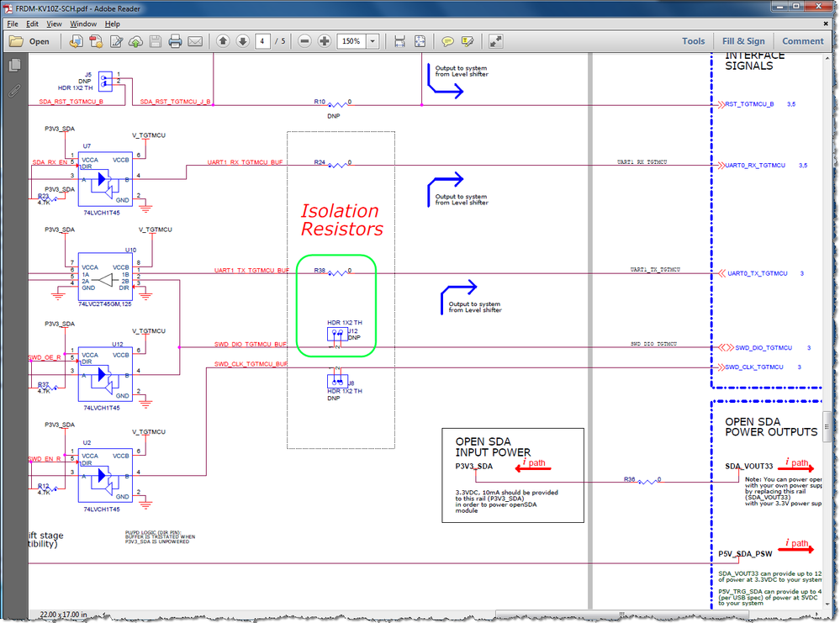Open the Print dialog icon

pyautogui.click(x=174, y=40)
